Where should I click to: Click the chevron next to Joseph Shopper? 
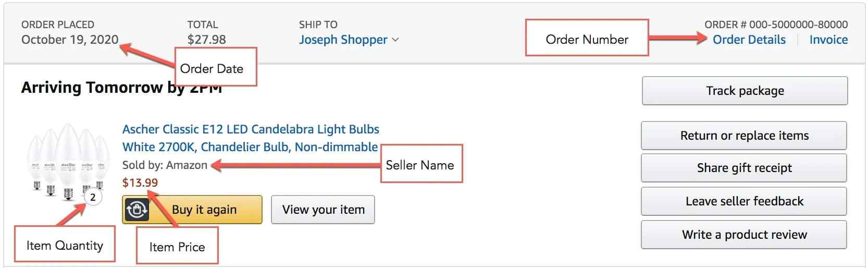tap(395, 40)
